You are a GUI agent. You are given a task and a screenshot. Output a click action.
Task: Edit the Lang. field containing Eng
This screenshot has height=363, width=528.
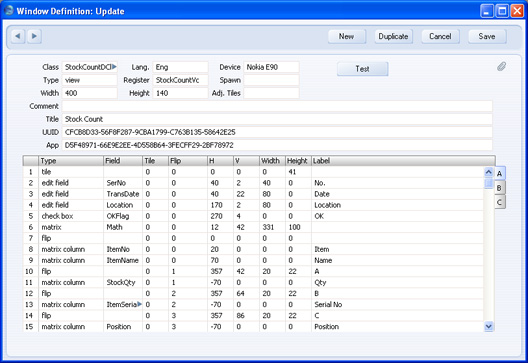tap(180, 67)
